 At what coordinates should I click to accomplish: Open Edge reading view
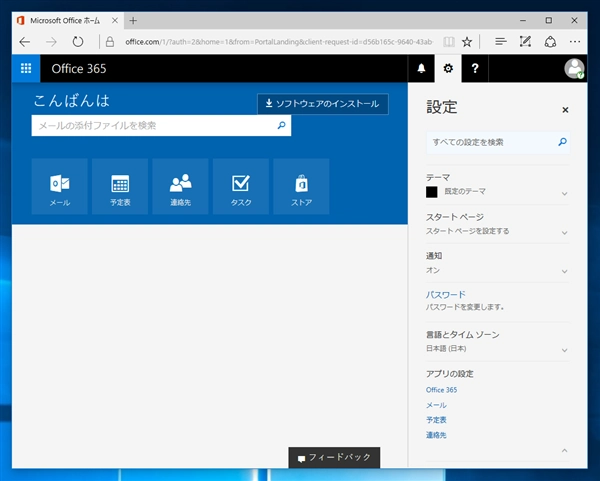(x=449, y=42)
